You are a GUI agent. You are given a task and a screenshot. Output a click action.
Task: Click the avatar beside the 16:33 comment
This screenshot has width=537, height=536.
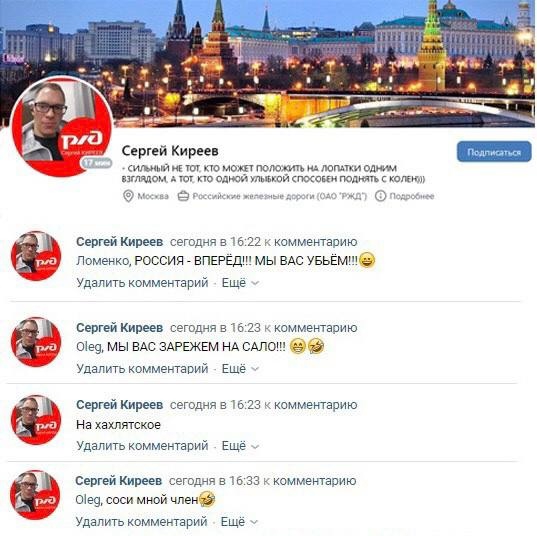click(35, 495)
